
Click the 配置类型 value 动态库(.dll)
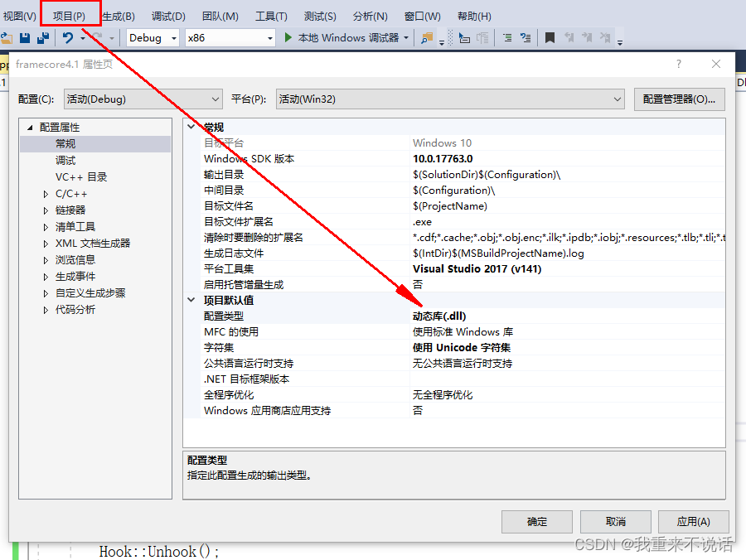coord(439,316)
